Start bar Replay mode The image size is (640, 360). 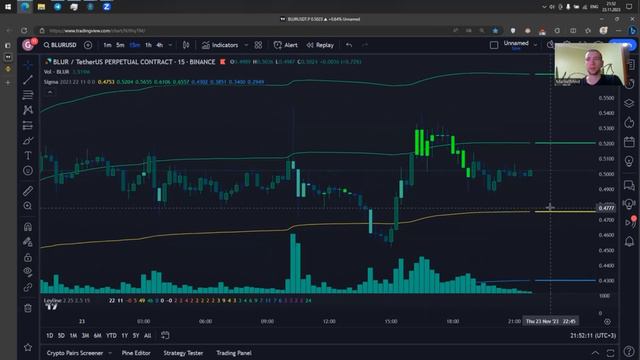click(x=320, y=45)
